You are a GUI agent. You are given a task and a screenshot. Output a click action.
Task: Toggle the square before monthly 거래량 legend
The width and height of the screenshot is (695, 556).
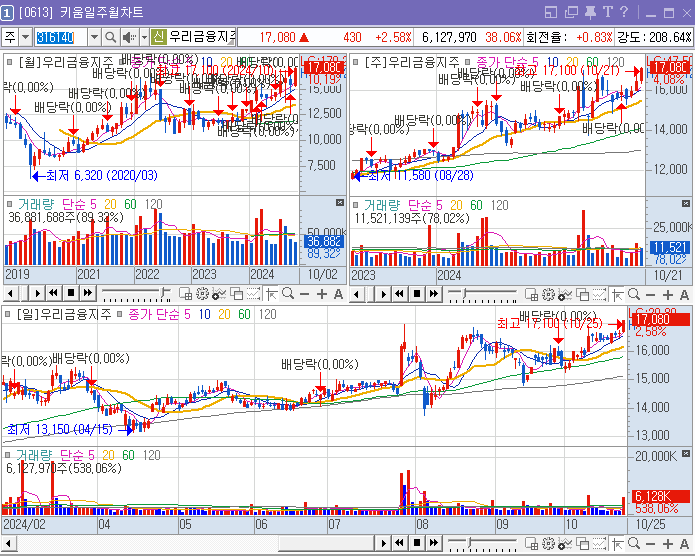[x=9, y=204]
